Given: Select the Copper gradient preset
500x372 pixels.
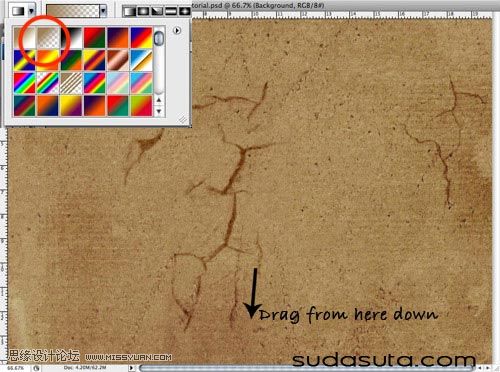Looking at the screenshot, I should click(x=118, y=60).
